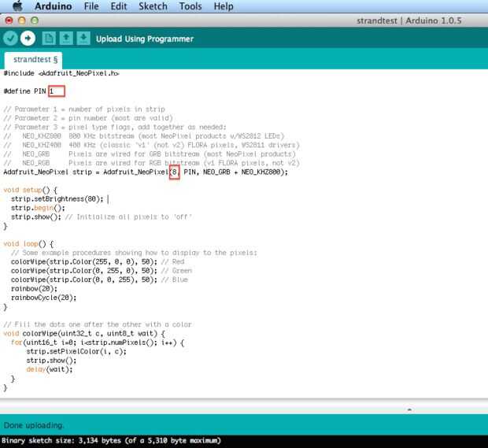Click the colorWipe Blue line

99,280
